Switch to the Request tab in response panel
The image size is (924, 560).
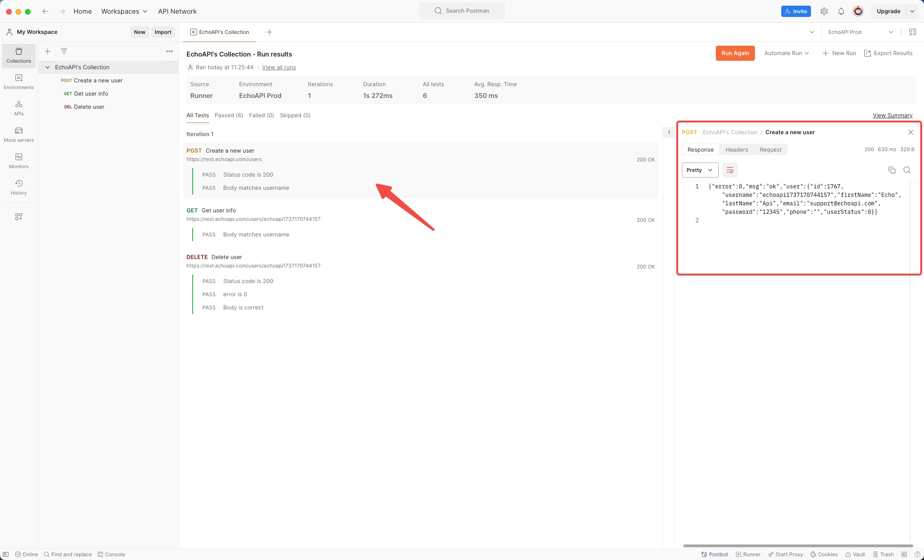point(770,150)
